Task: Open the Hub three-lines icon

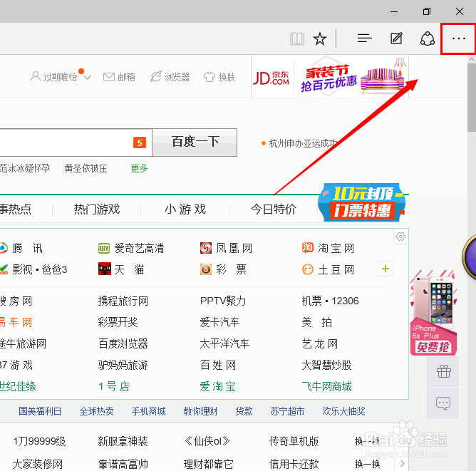Action: coord(365,38)
